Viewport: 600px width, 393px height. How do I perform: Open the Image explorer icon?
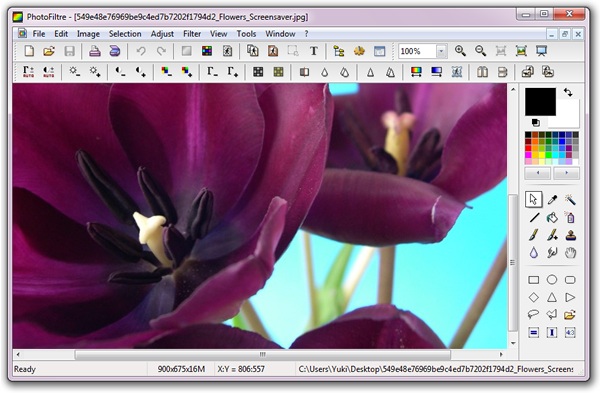click(x=339, y=51)
